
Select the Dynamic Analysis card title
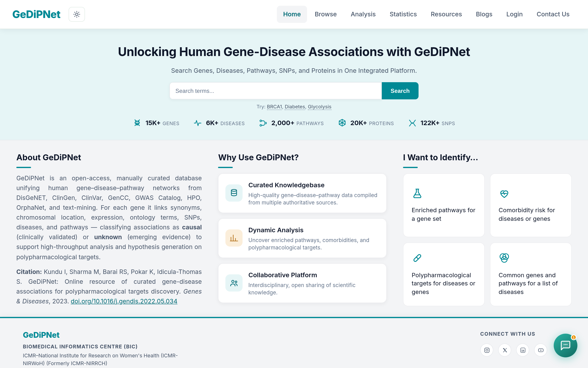point(276,230)
